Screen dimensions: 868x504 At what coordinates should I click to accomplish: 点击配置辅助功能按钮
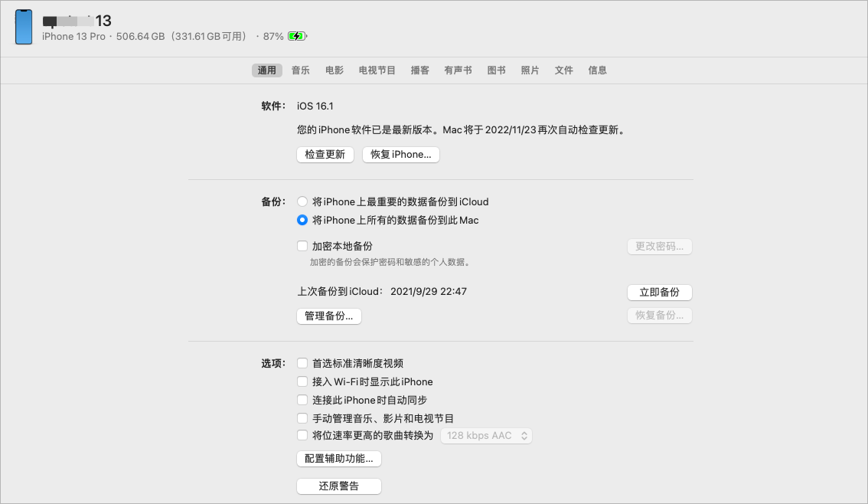coord(339,458)
